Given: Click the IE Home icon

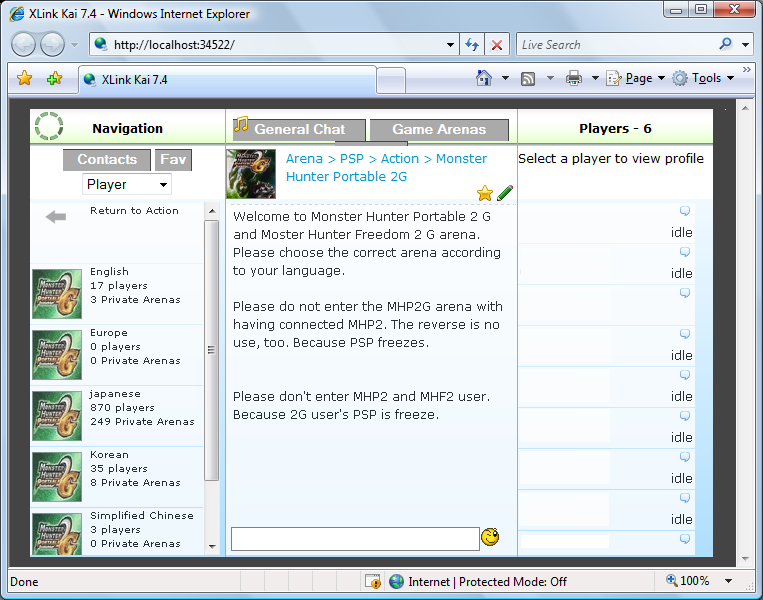Looking at the screenshot, I should 484,78.
